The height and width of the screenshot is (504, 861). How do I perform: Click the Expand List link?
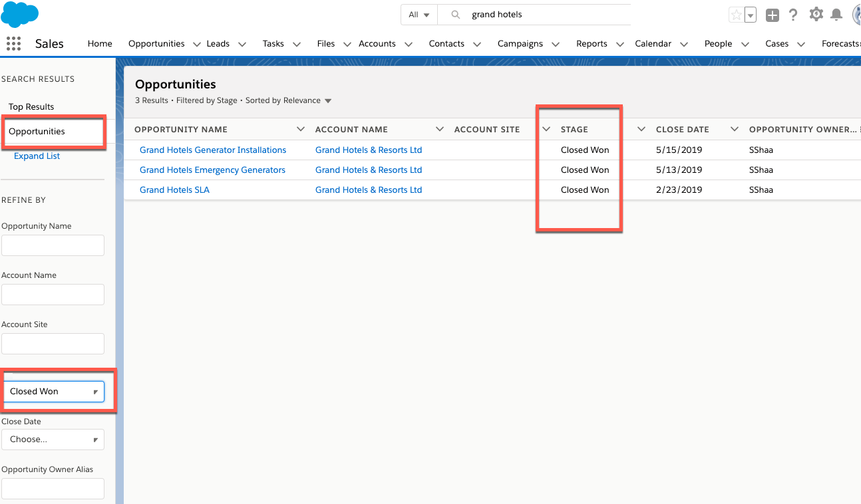click(37, 156)
